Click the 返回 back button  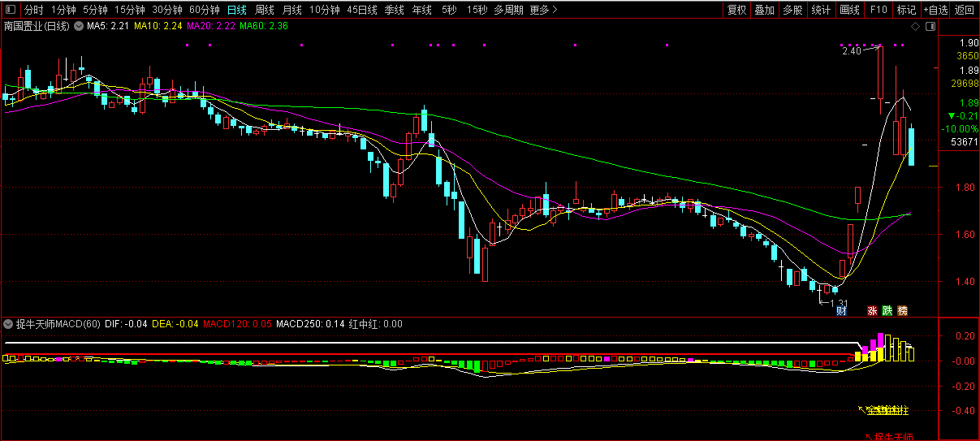(964, 10)
